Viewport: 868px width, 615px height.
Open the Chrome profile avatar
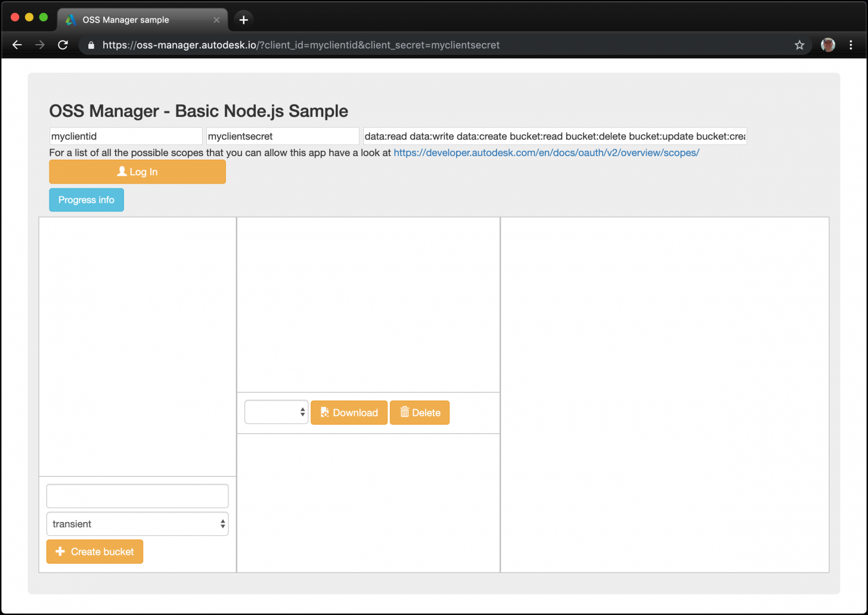tap(828, 45)
